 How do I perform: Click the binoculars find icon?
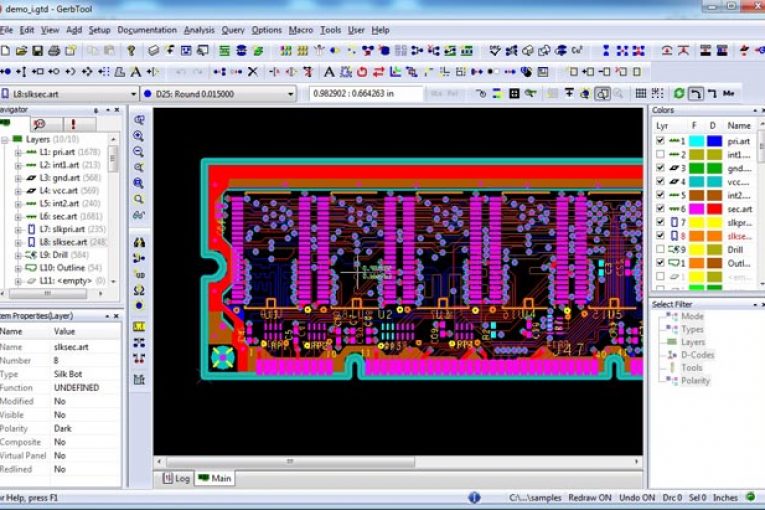point(139,242)
